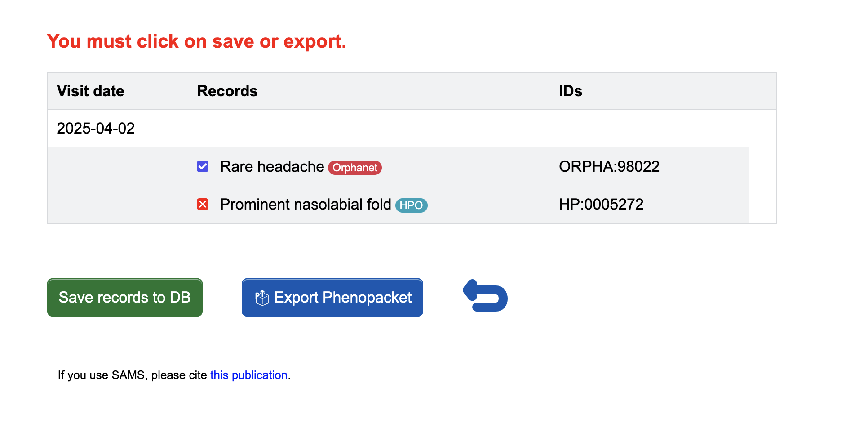Click the Visit date column header
Viewport: 868px width, 437px height.
point(90,91)
